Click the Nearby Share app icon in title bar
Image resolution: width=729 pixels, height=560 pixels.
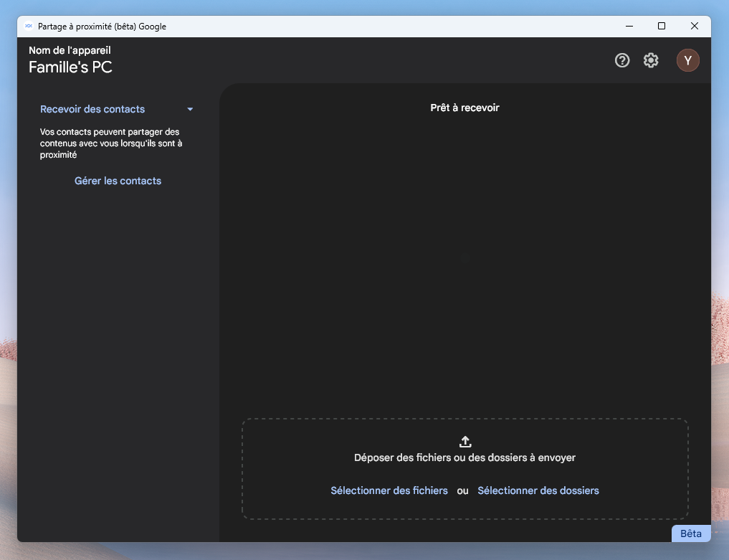point(29,27)
